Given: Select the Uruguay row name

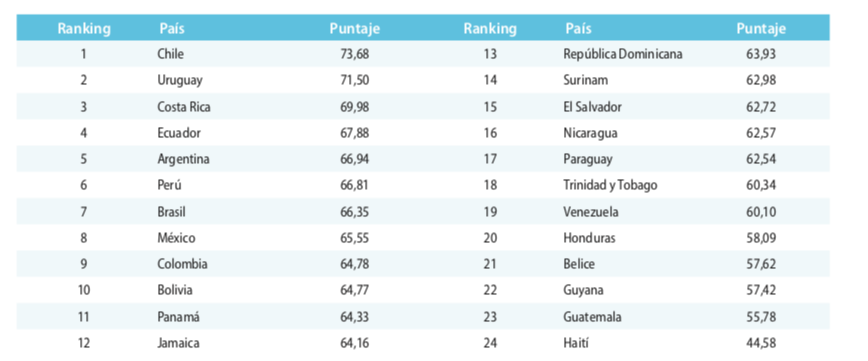Looking at the screenshot, I should coord(180,80).
